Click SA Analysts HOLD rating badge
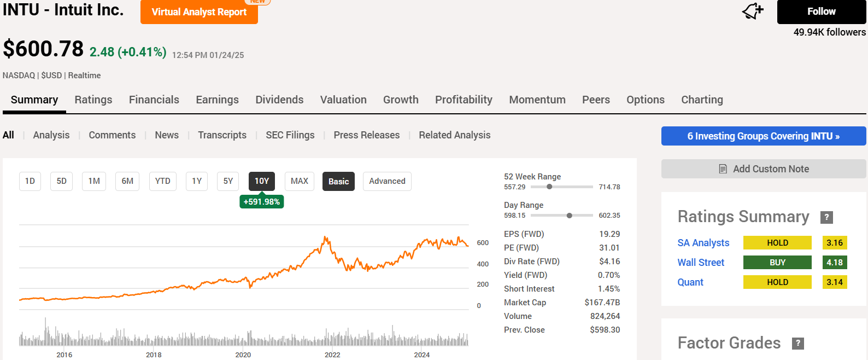The width and height of the screenshot is (868, 360). (777, 243)
